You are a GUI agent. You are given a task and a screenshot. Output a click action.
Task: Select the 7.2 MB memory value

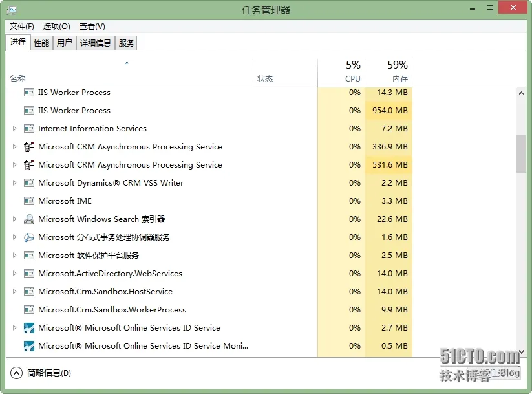394,128
